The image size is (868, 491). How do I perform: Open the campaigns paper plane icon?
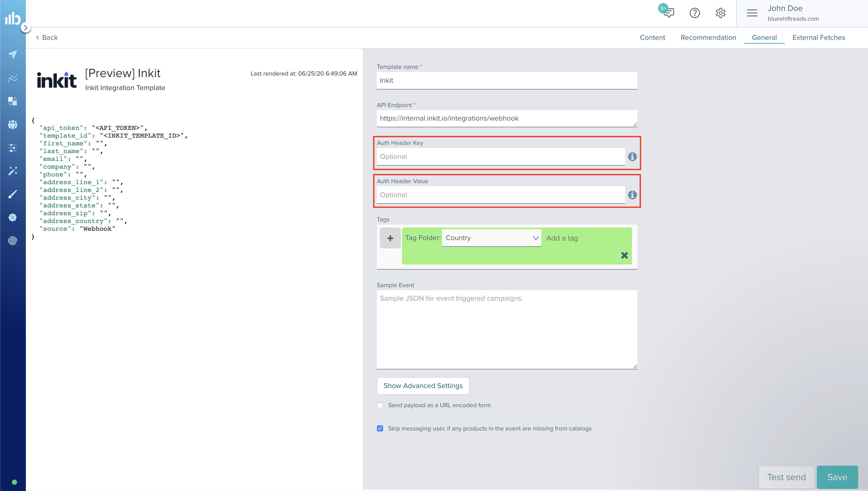tap(12, 55)
